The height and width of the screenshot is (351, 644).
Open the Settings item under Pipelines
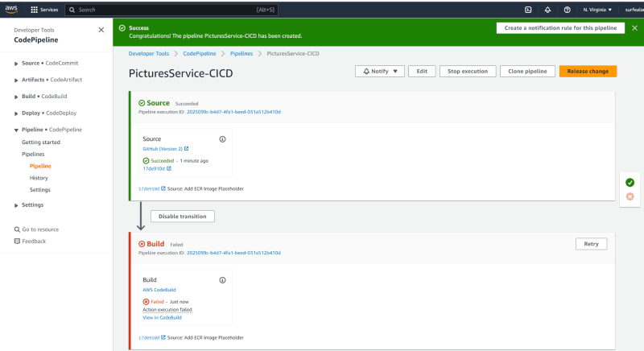pos(39,190)
